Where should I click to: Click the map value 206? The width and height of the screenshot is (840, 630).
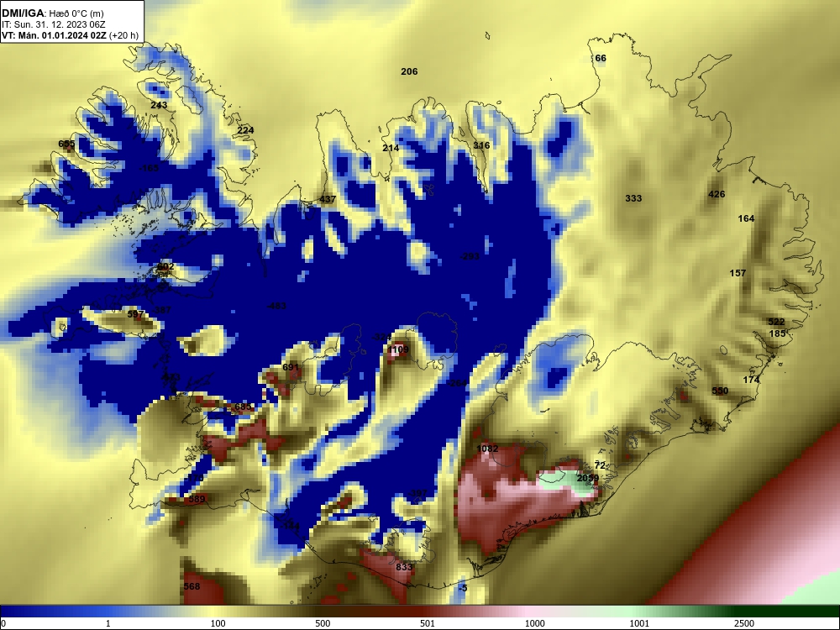[409, 71]
